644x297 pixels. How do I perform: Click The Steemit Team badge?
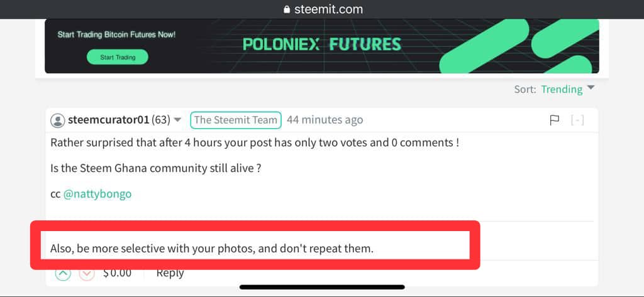tap(236, 120)
